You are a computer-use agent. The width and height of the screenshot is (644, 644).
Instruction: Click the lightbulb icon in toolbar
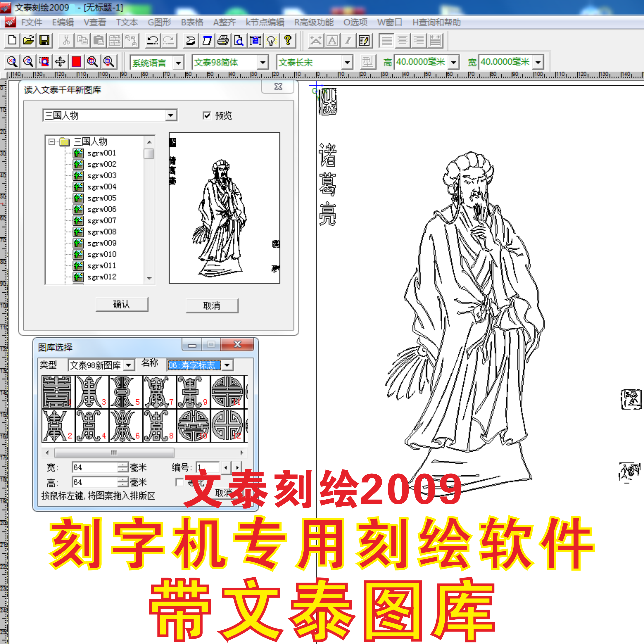coord(271,40)
